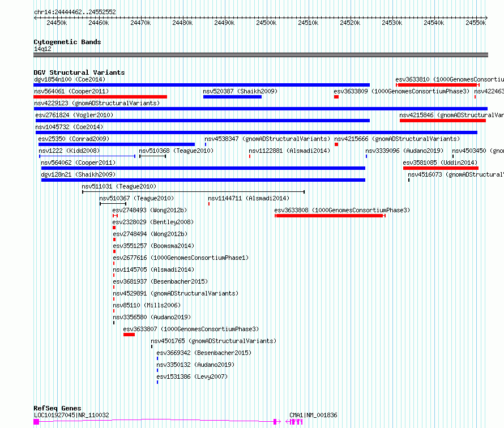
Task: Select the nsv564061 (Cooper2011) red variant bar
Action: [x=100, y=97]
